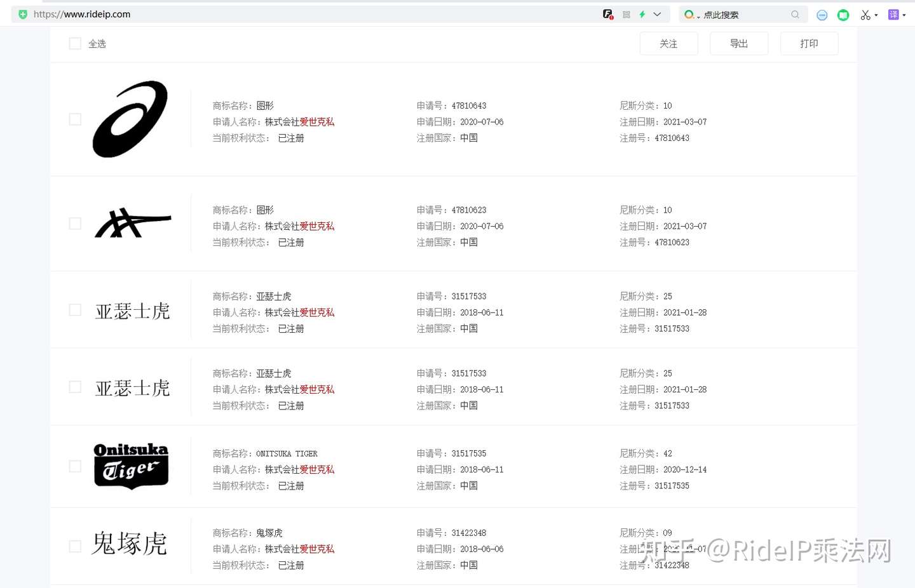Screen dimensions: 915x588
Task: Click application number 47810623
Action: click(469, 210)
